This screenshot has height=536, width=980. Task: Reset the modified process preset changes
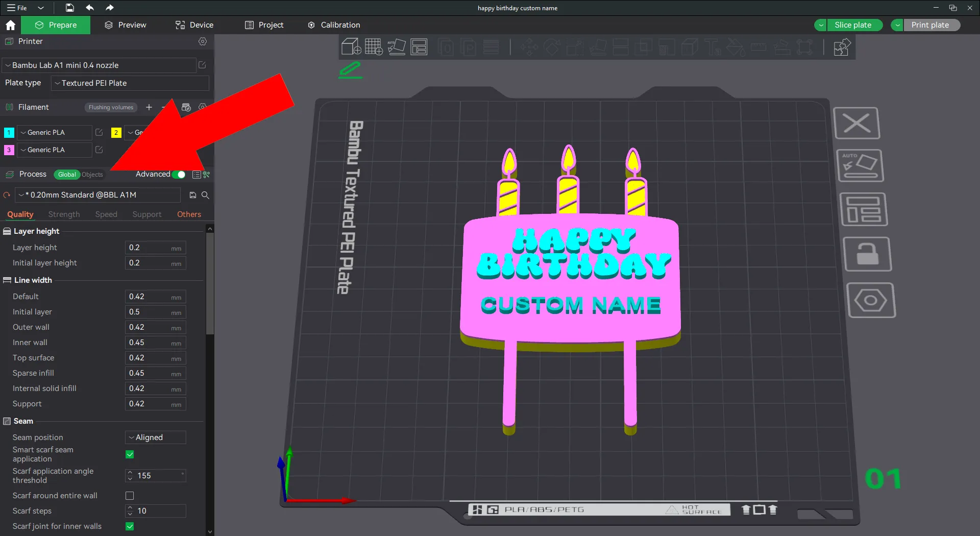(7, 195)
